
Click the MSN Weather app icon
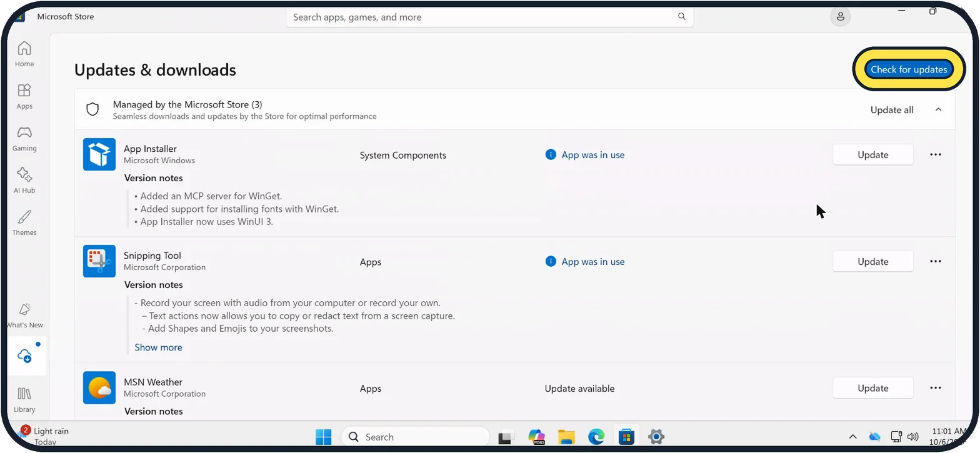click(x=99, y=388)
